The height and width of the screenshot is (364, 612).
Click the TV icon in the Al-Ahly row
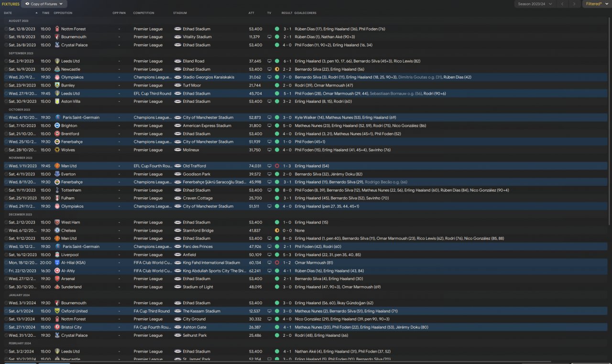269,271
